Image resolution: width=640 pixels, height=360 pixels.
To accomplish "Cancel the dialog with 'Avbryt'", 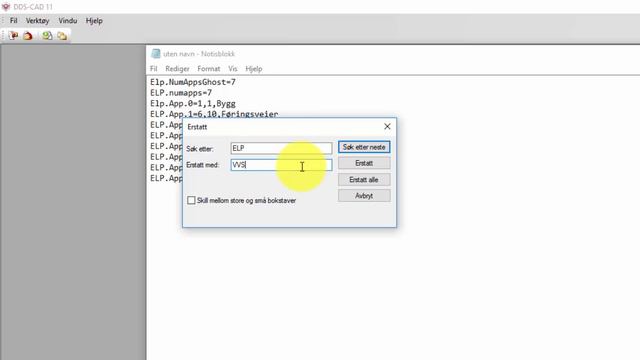I will click(x=364, y=196).
